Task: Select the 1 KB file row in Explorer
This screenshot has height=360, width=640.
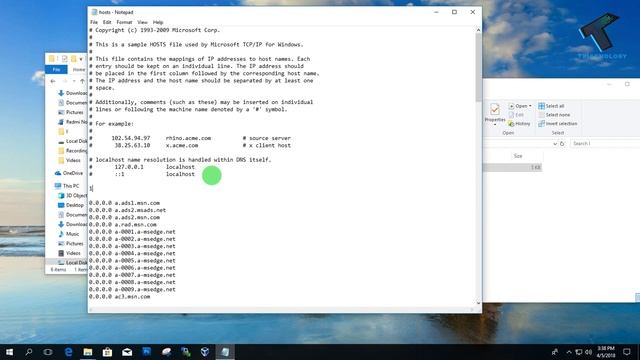Action: [x=513, y=167]
